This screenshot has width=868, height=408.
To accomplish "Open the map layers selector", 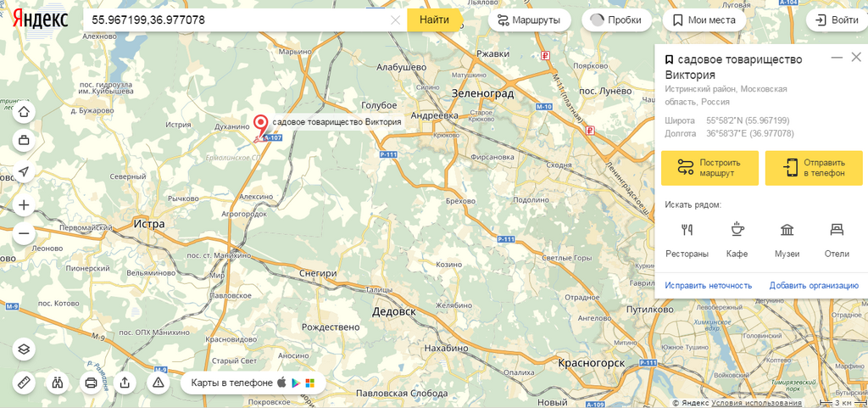I will pyautogui.click(x=24, y=349).
